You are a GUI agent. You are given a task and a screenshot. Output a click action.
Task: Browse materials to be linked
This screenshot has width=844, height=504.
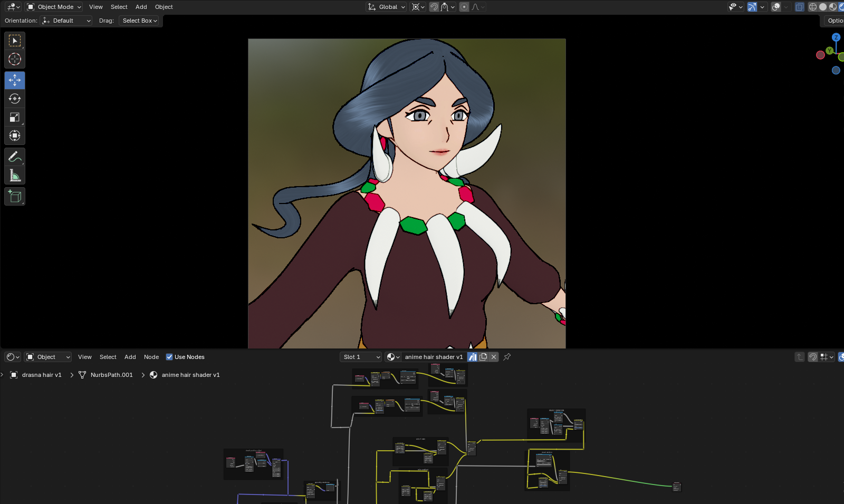pos(393,357)
